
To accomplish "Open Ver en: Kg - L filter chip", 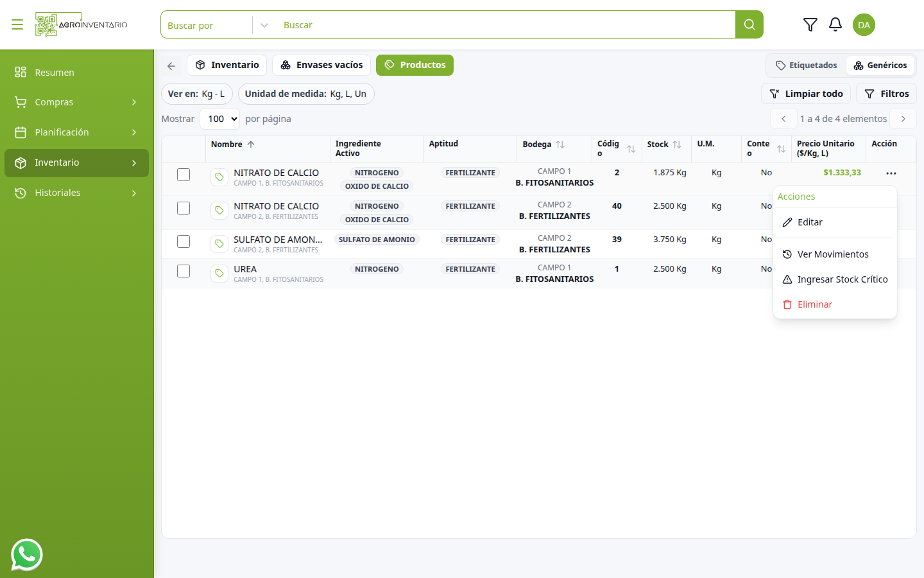I will coord(196,94).
